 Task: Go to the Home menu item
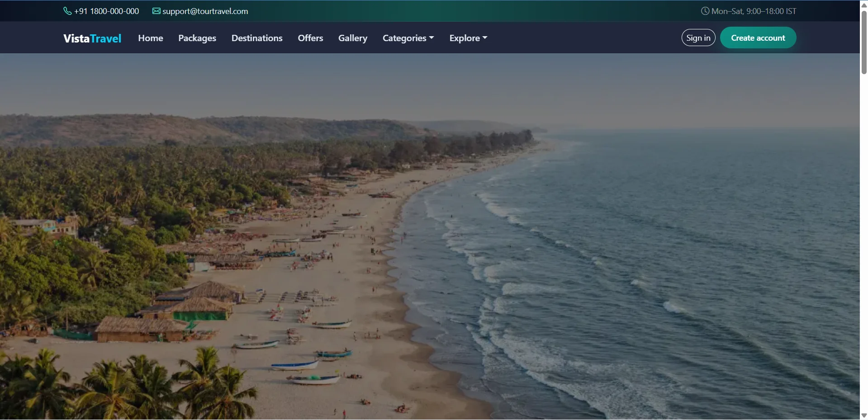[x=151, y=38]
